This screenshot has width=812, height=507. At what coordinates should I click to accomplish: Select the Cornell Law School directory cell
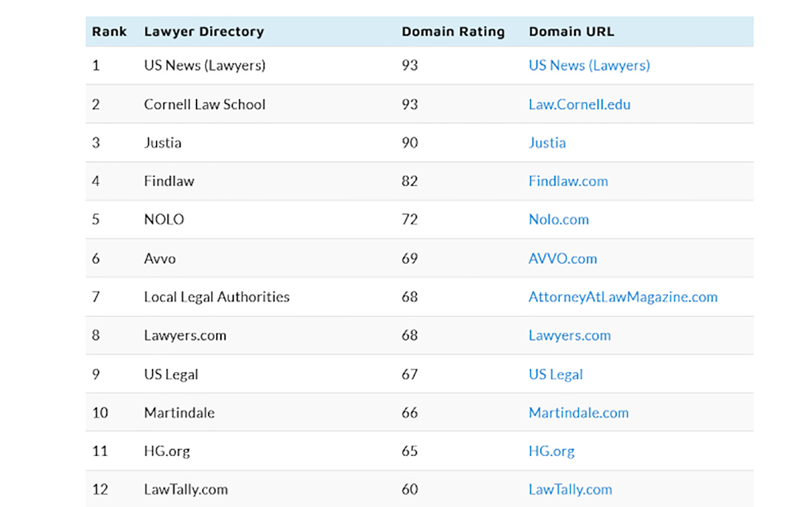[x=205, y=105]
